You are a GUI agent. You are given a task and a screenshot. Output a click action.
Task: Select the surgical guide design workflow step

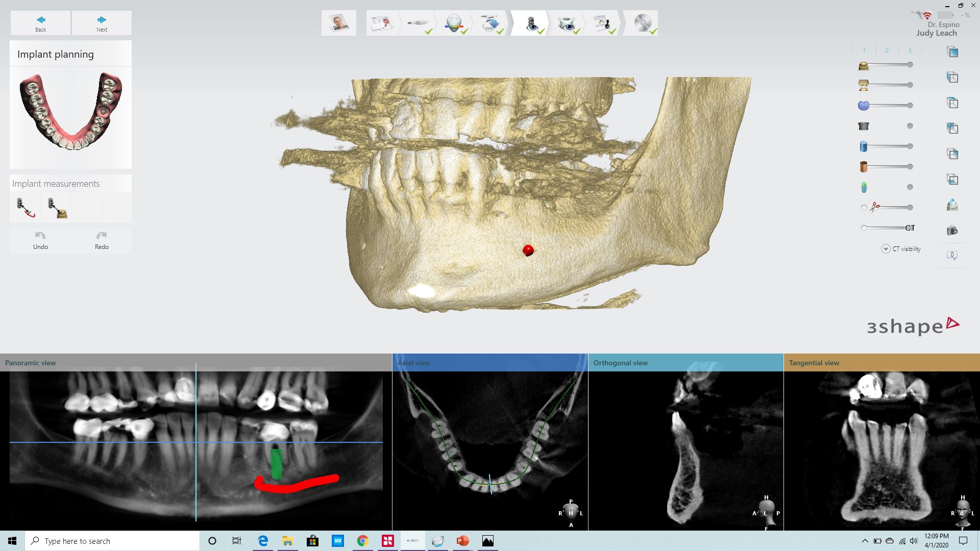click(567, 23)
